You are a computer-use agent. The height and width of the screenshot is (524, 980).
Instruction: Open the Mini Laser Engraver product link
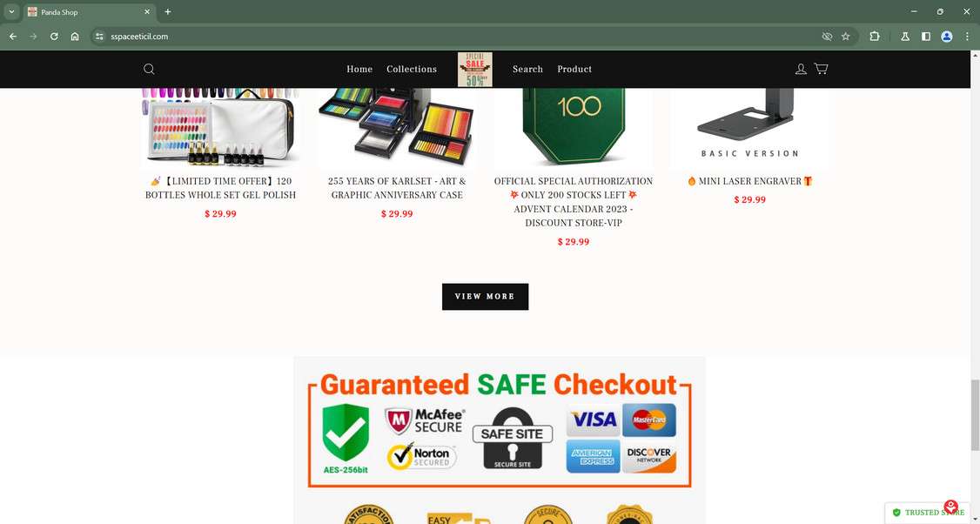749,181
